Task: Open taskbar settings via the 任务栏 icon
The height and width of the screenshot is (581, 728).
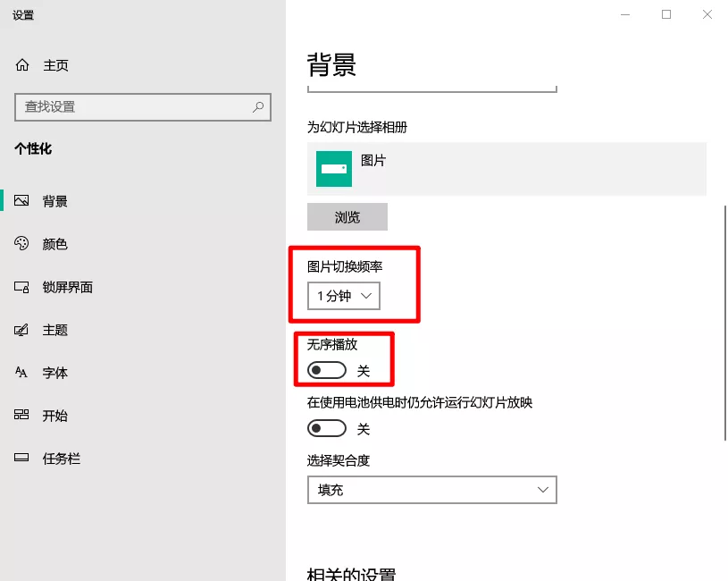Action: tap(21, 458)
